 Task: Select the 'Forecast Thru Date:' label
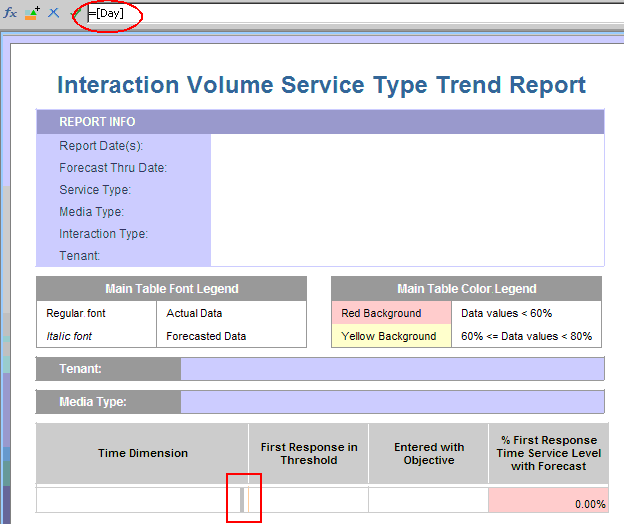coord(113,168)
